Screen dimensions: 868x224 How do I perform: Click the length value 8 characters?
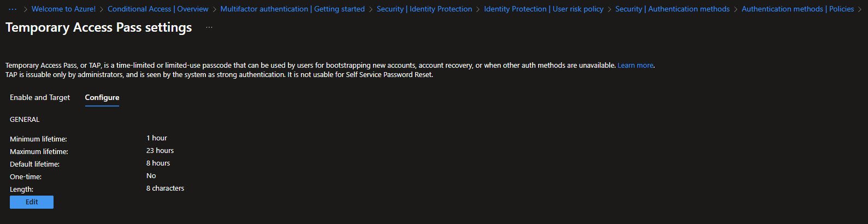pyautogui.click(x=165, y=188)
